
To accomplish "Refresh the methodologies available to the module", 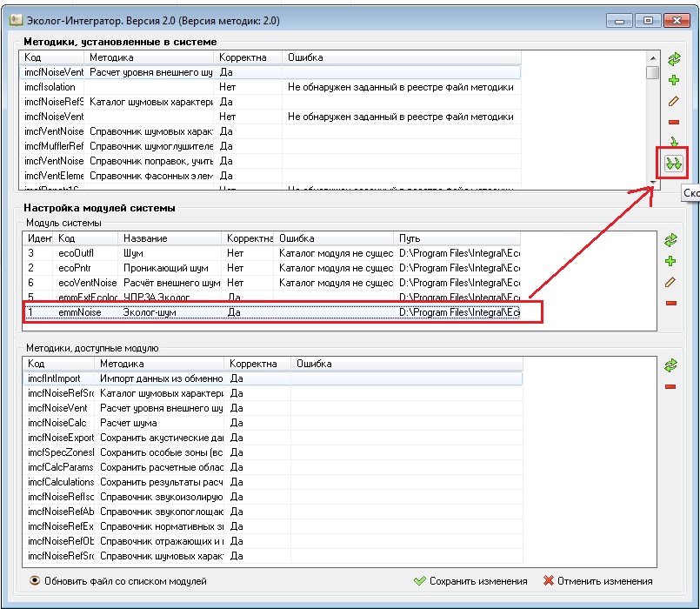I will 670,365.
